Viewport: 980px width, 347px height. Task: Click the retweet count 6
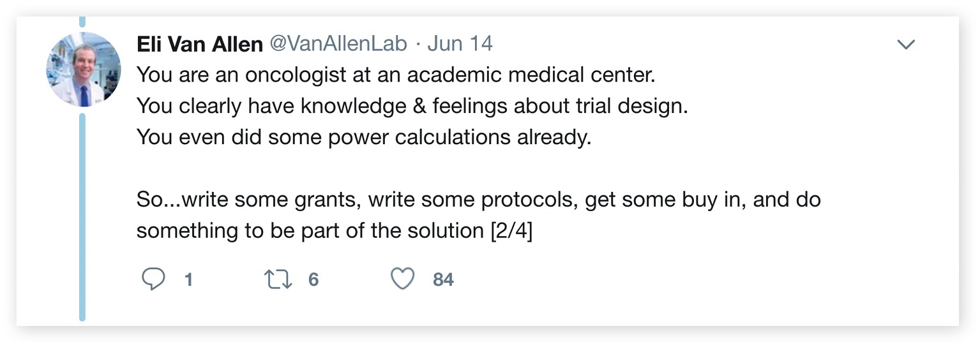coord(313,280)
